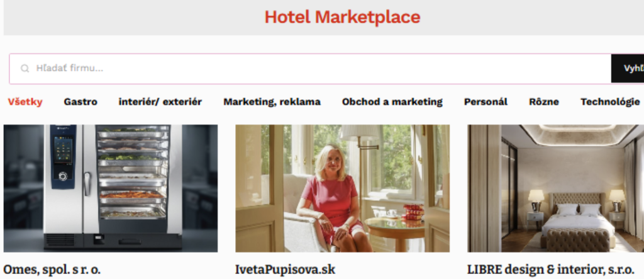644x279 pixels.
Task: Switch to interiér/ exteriér category
Action: coord(160,101)
